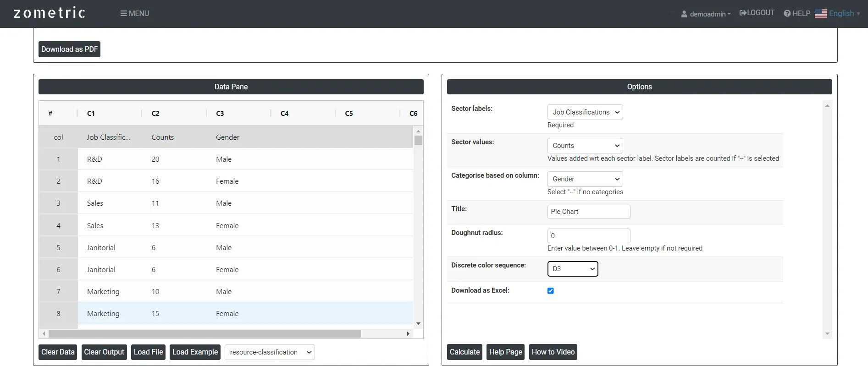This screenshot has height=382, width=868.
Task: Click the Doughnut radius input field
Action: [x=589, y=236]
